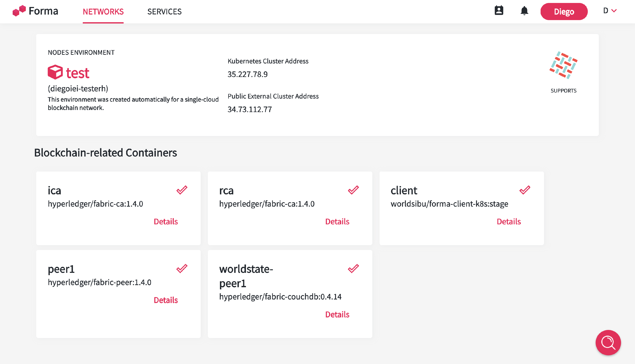Click the peer1 card title
Image resolution: width=635 pixels, height=364 pixels.
61,269
